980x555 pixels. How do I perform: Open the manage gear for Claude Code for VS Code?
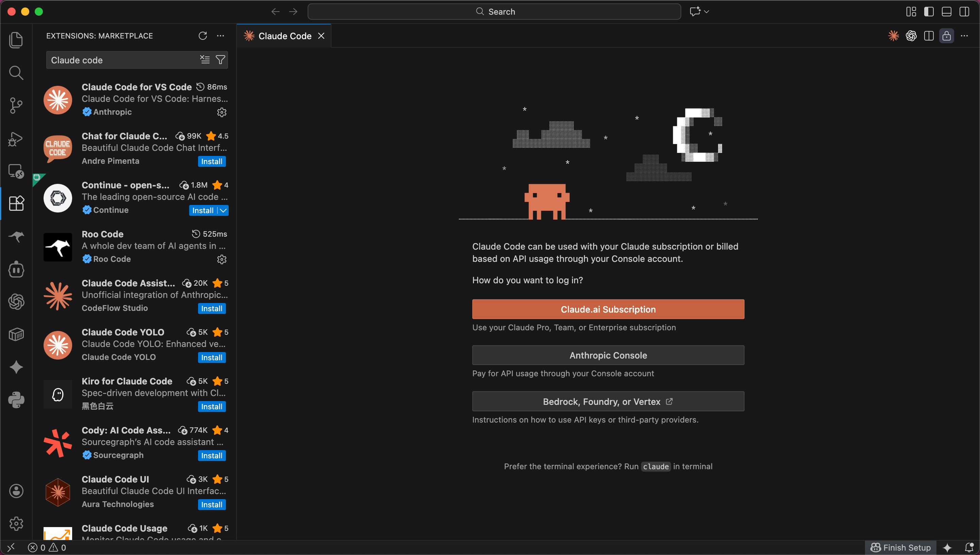pyautogui.click(x=222, y=112)
